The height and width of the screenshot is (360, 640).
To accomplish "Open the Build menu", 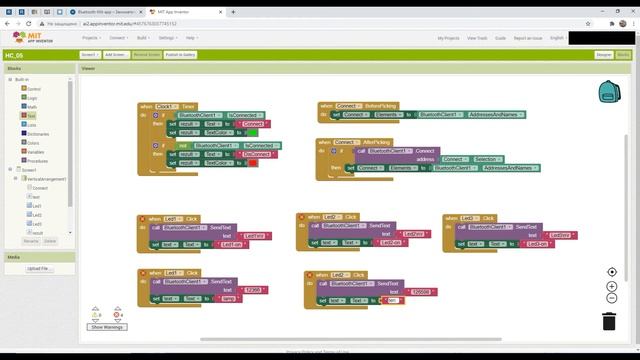I will click(143, 38).
